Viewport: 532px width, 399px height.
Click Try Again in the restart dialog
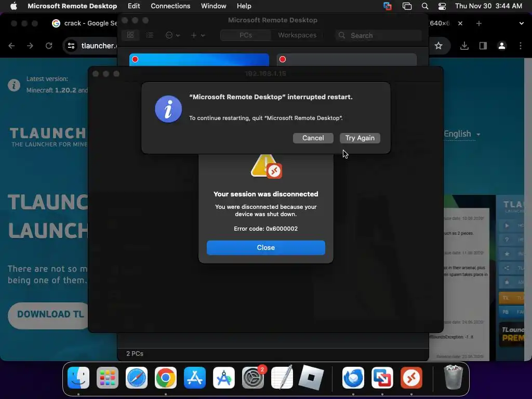coord(360,138)
